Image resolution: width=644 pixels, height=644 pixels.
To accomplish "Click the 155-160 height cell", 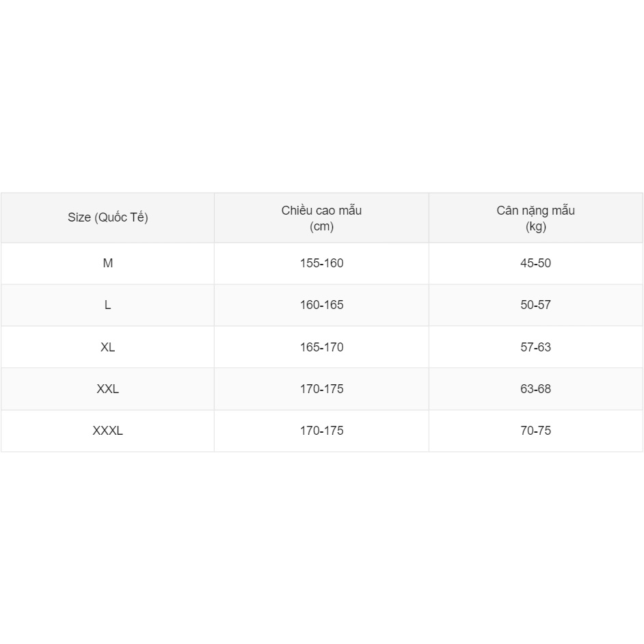I will tap(321, 263).
